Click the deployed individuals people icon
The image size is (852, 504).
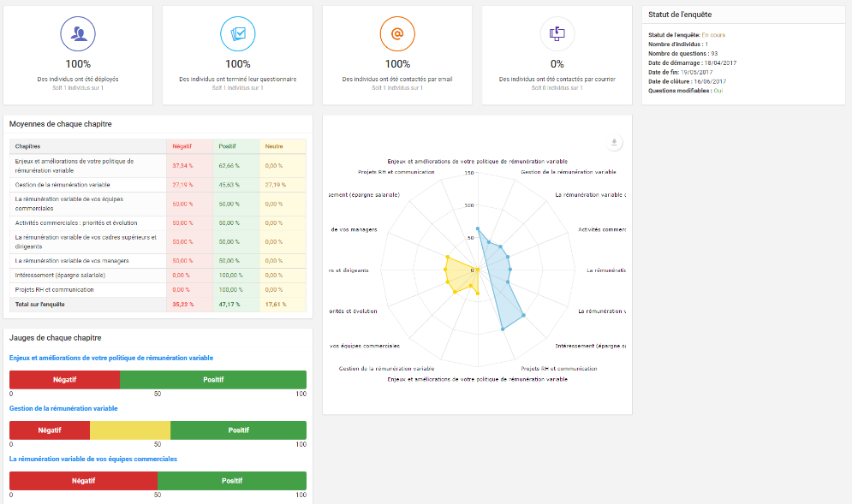pos(78,34)
